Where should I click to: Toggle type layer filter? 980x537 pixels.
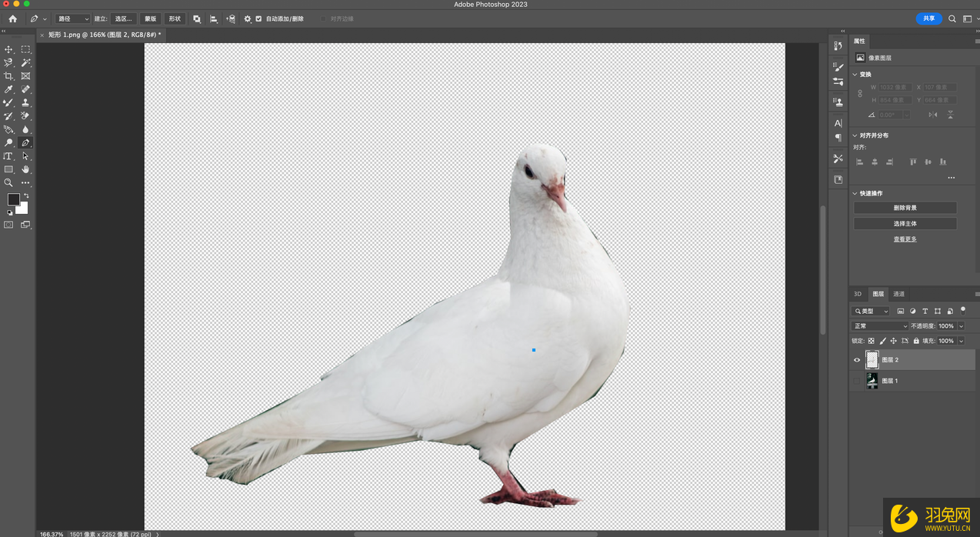[x=925, y=311]
